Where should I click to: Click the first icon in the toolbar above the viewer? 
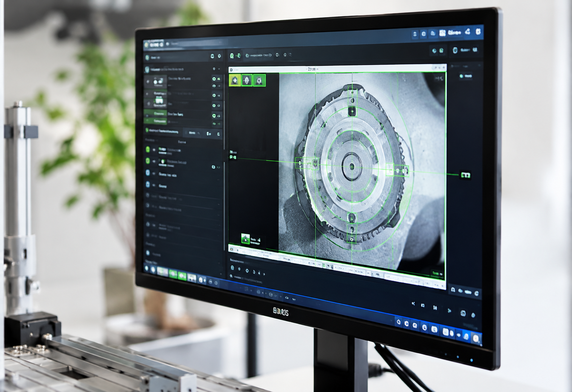pos(232,56)
